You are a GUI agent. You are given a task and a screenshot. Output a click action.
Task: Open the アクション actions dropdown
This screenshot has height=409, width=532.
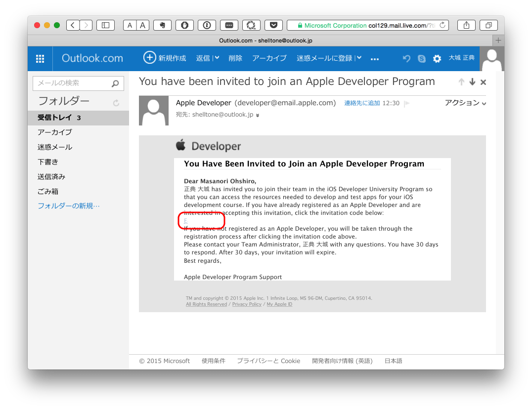coord(466,103)
